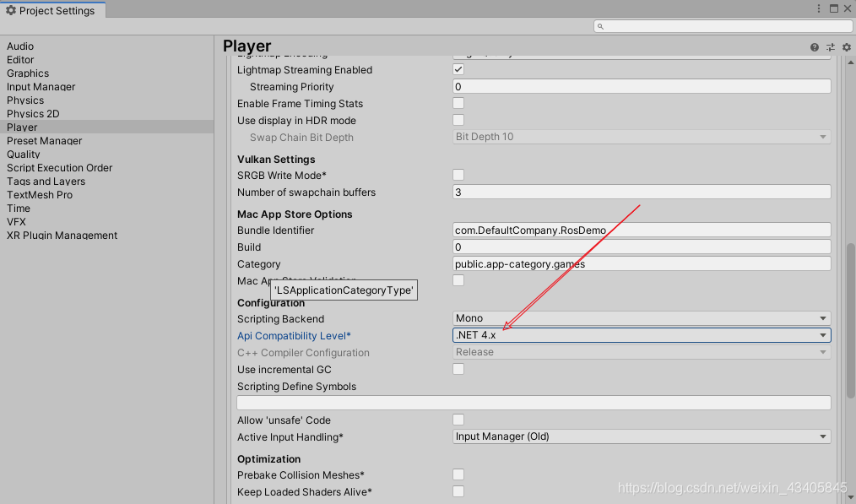This screenshot has width=856, height=504.
Task: Click the scrollbar up arrow
Action: (x=851, y=62)
